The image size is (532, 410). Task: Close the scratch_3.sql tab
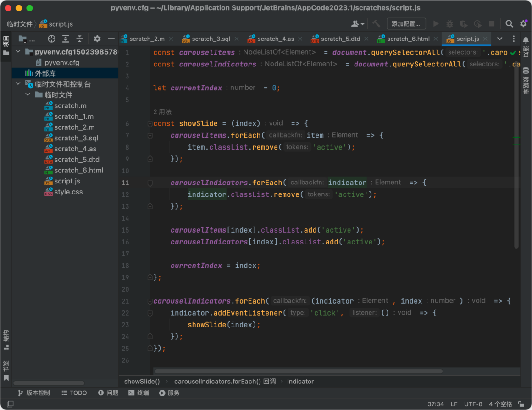tap(237, 39)
